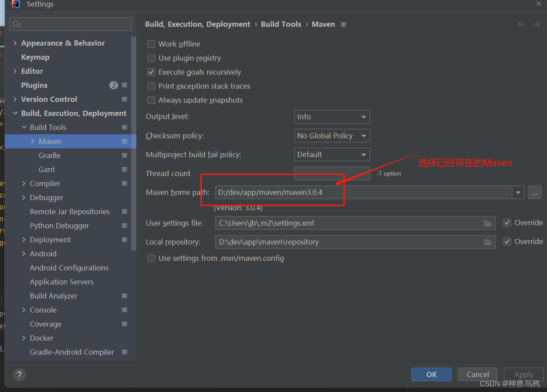Open help with the question mark icon
547x392 pixels.
click(x=19, y=374)
